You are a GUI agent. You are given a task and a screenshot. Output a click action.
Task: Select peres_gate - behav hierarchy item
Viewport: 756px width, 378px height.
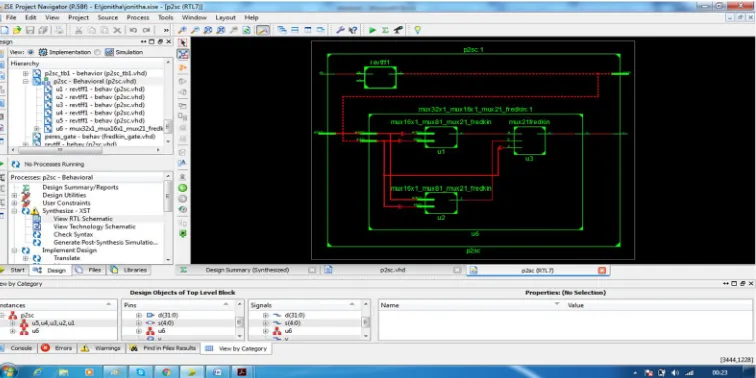100,136
